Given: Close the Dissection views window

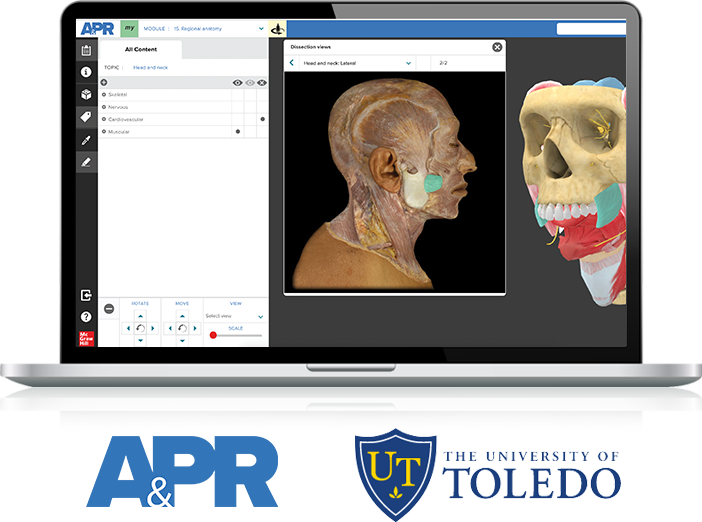Looking at the screenshot, I should coord(497,47).
